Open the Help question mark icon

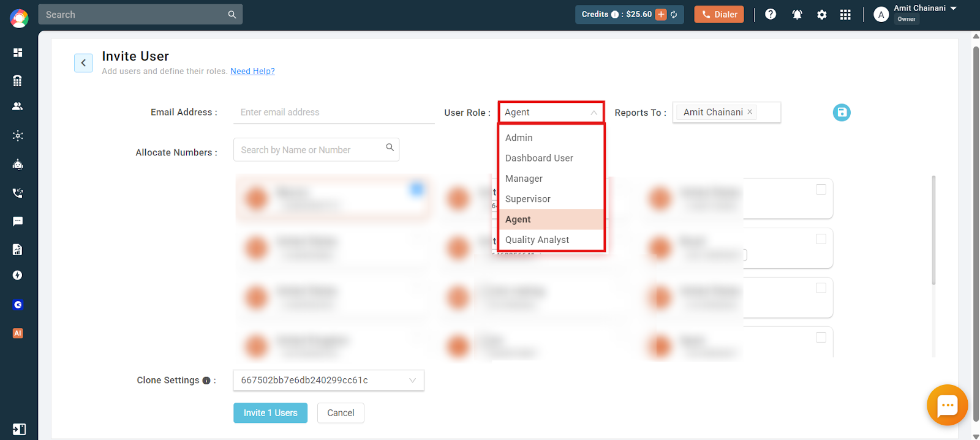click(771, 14)
